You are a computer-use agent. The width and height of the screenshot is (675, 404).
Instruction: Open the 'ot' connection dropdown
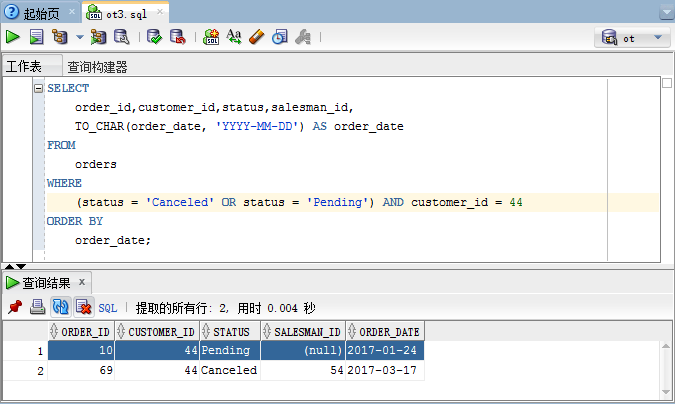634,38
